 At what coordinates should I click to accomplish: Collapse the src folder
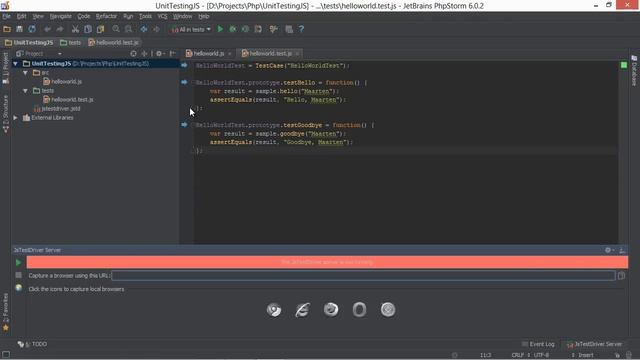[x=25, y=73]
